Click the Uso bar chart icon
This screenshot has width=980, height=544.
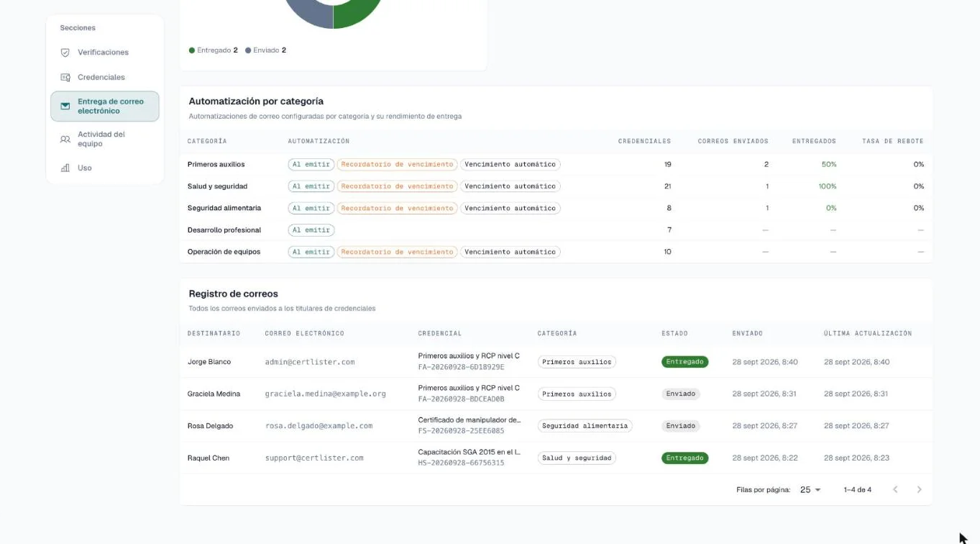click(65, 168)
